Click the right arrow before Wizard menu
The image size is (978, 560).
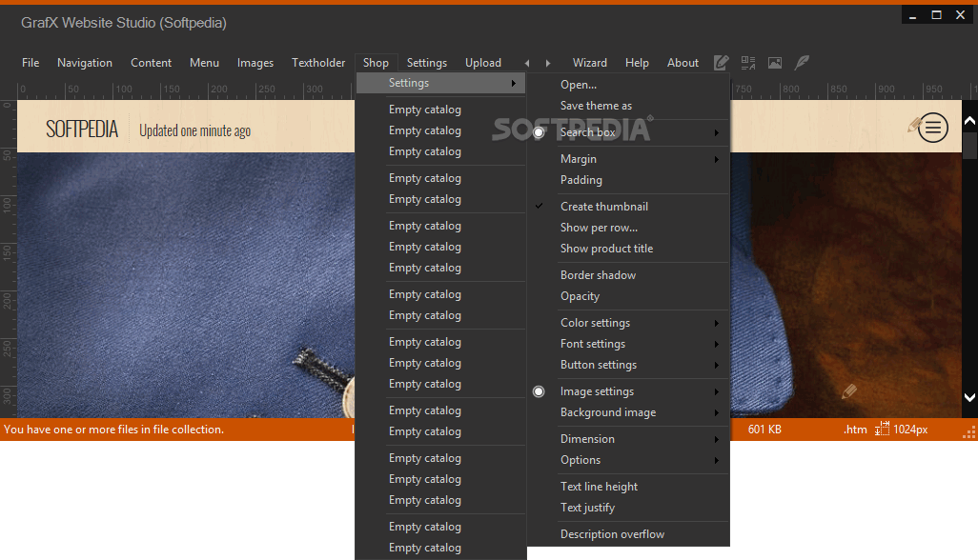(x=548, y=63)
